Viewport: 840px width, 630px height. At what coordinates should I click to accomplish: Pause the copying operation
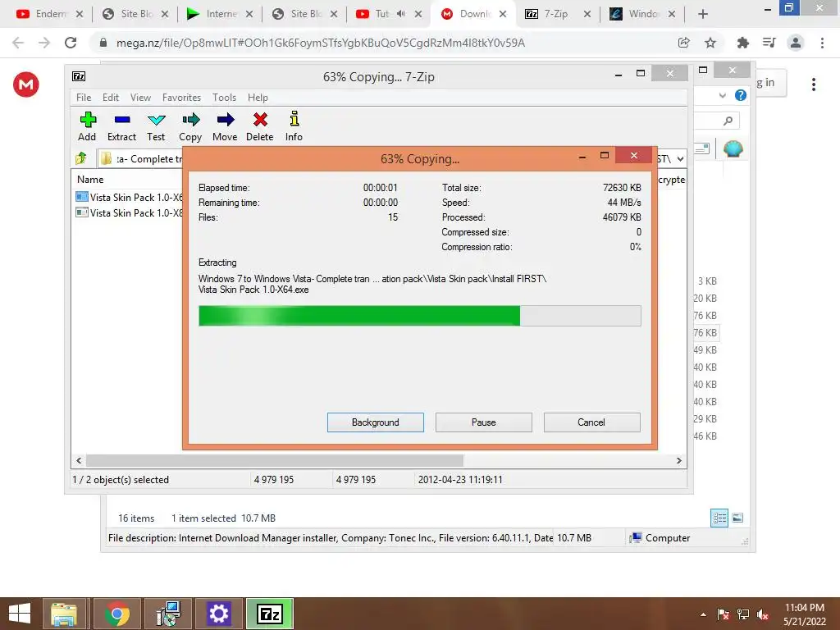(484, 422)
